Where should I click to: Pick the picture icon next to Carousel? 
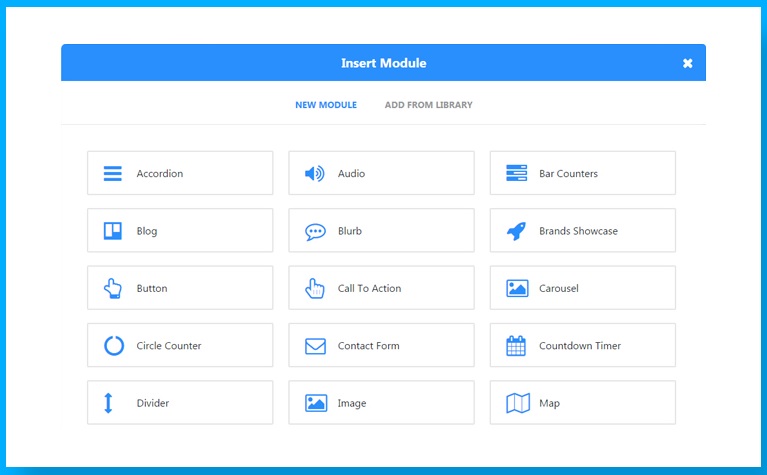517,288
